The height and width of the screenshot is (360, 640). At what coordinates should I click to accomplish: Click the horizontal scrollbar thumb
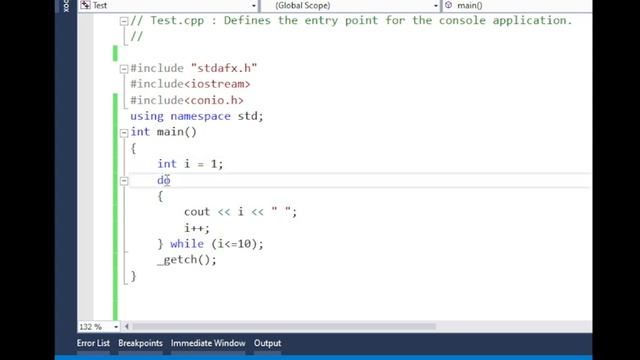pyautogui.click(x=284, y=327)
